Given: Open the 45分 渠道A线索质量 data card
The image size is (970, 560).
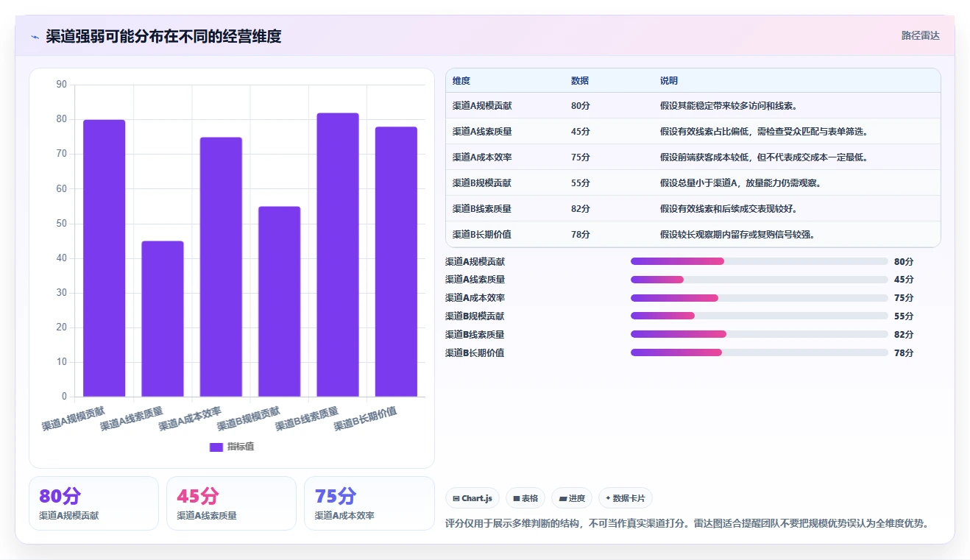Looking at the screenshot, I should pos(231,503).
